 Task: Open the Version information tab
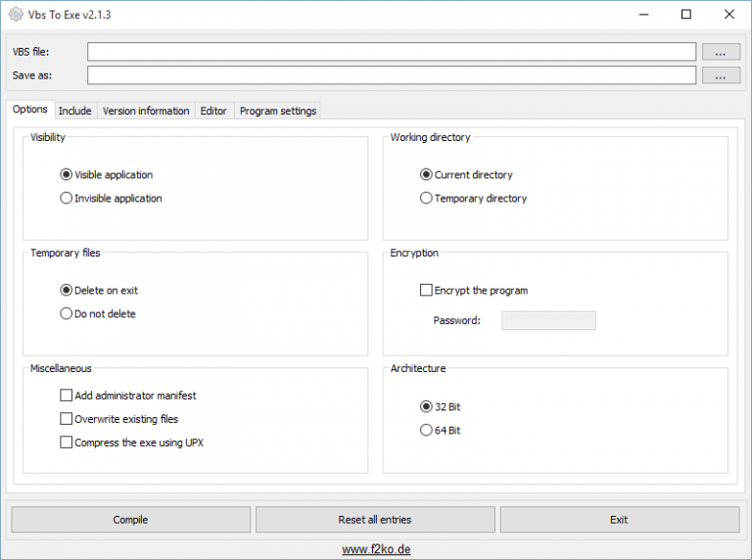(146, 111)
